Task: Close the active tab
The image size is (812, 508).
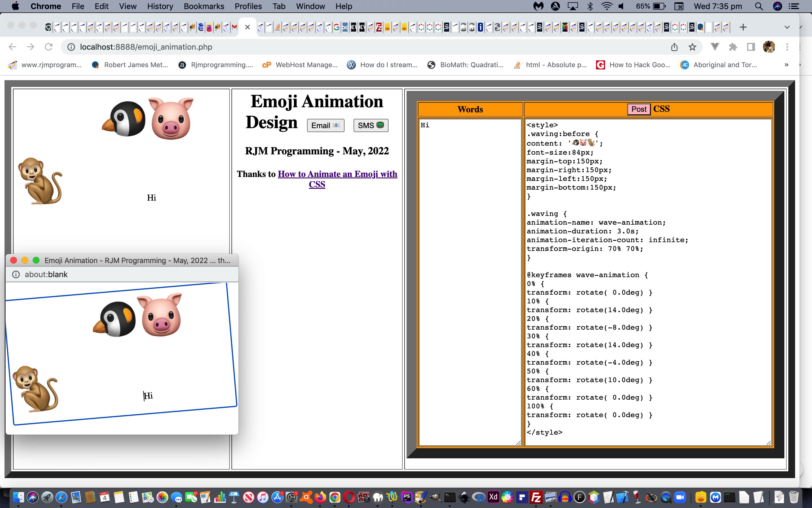Action: [x=247, y=27]
